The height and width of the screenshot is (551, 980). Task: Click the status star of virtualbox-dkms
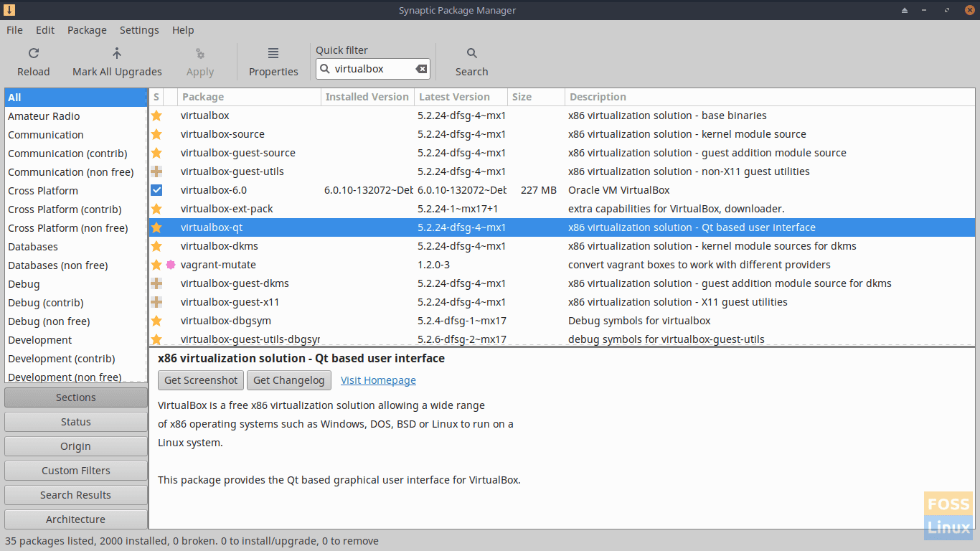[156, 246]
